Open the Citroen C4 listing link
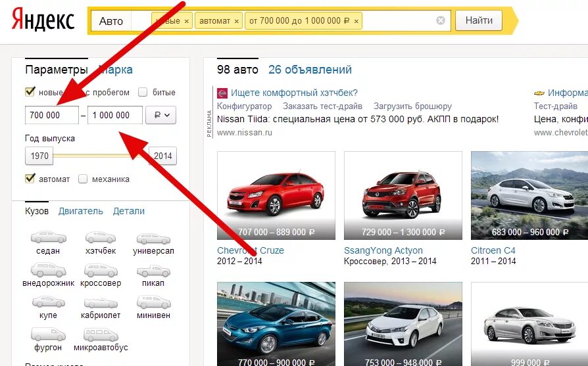 pyautogui.click(x=493, y=250)
